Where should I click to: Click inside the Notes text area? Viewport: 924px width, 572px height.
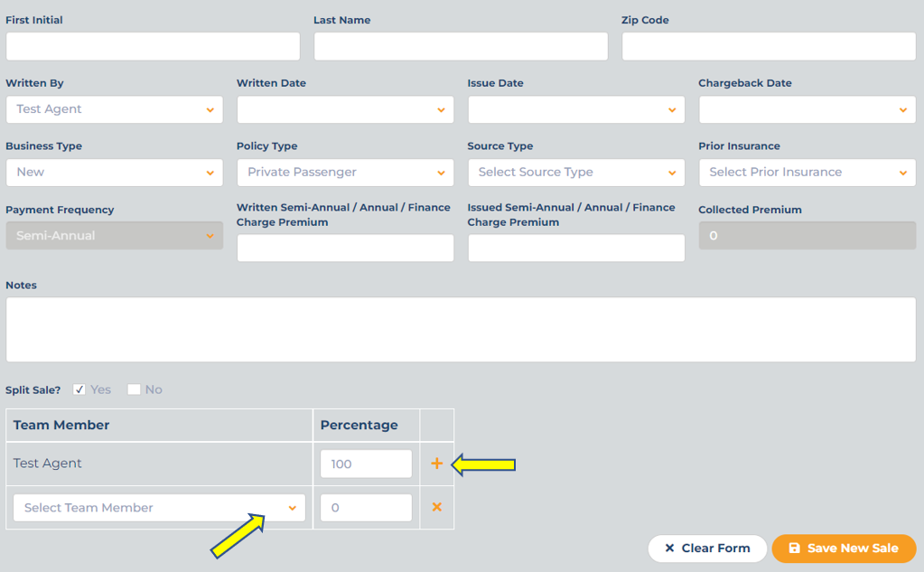point(461,330)
